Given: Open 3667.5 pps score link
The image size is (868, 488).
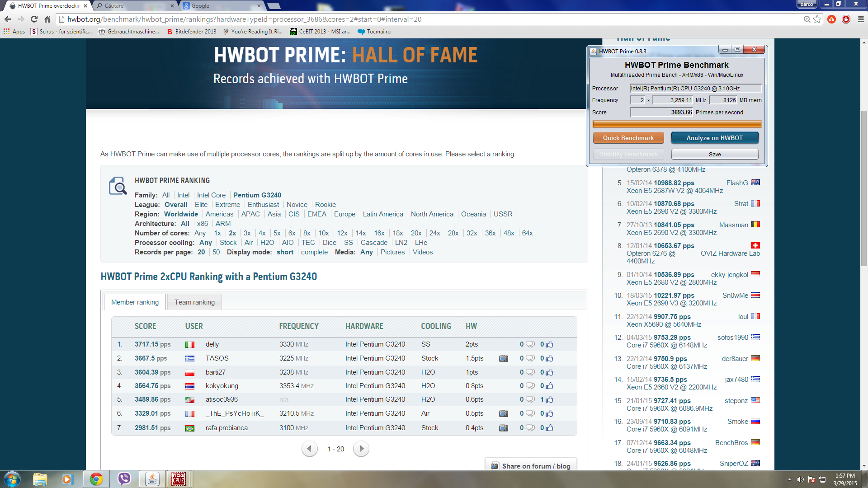Looking at the screenshot, I should tap(151, 358).
